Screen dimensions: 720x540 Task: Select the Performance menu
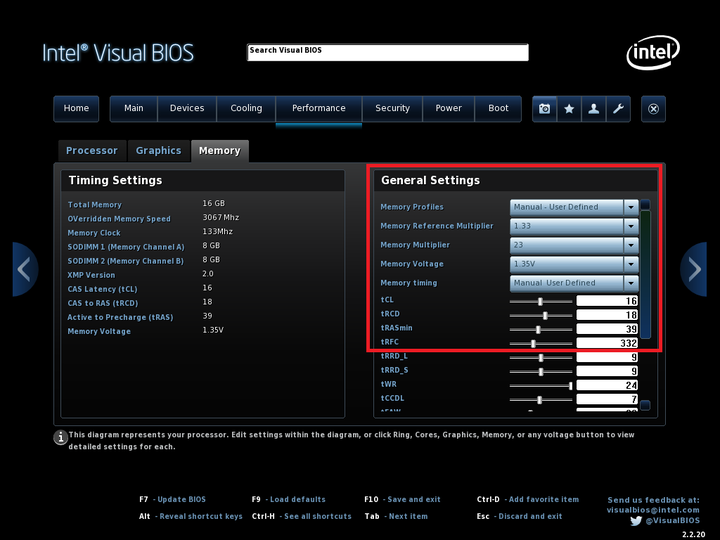click(319, 109)
